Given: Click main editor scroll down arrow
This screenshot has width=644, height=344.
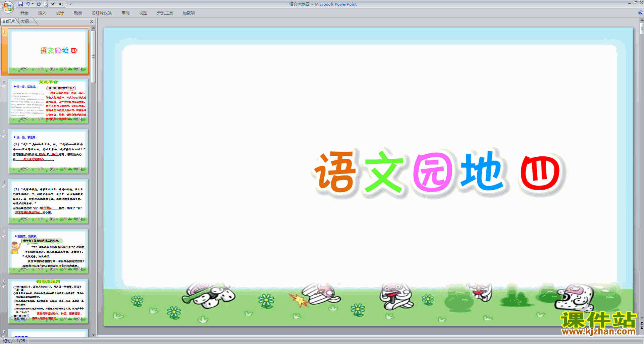Looking at the screenshot, I should (642, 318).
